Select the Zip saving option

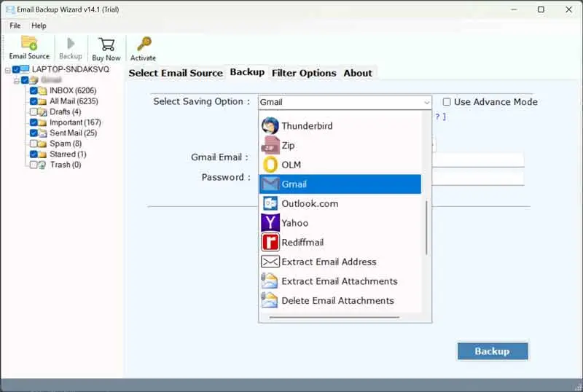pyautogui.click(x=288, y=146)
